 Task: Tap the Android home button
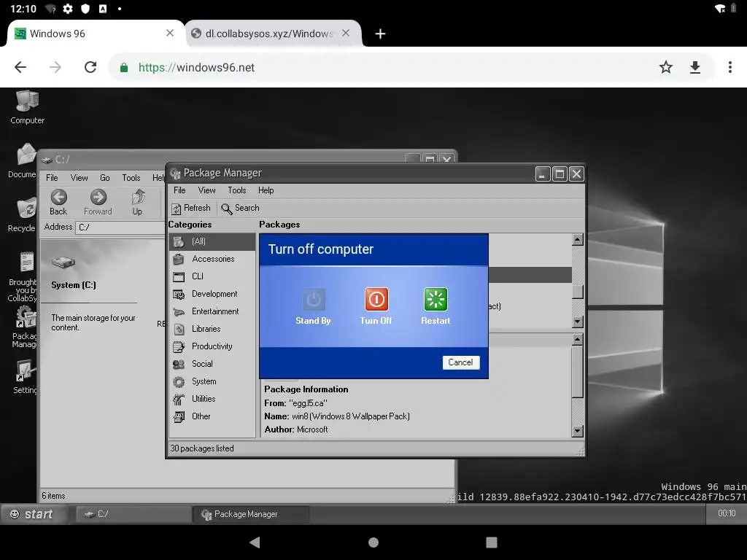click(x=373, y=542)
